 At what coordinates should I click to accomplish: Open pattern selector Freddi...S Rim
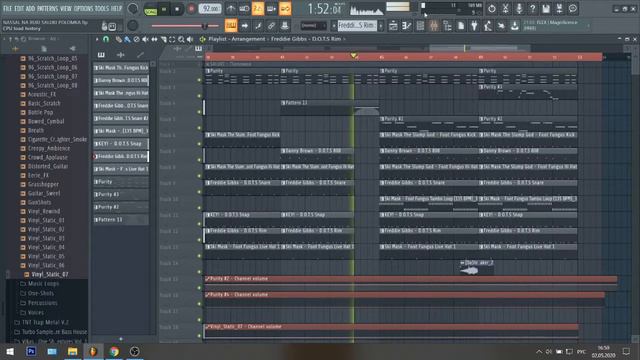(357, 26)
